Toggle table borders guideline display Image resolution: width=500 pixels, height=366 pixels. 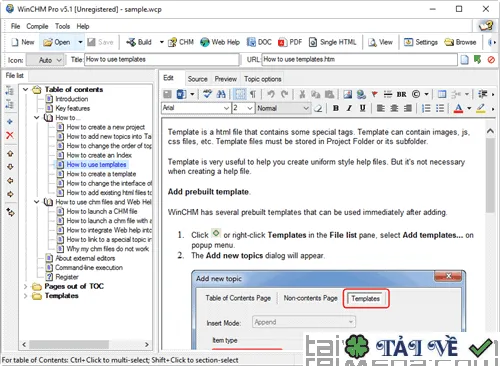click(239, 94)
